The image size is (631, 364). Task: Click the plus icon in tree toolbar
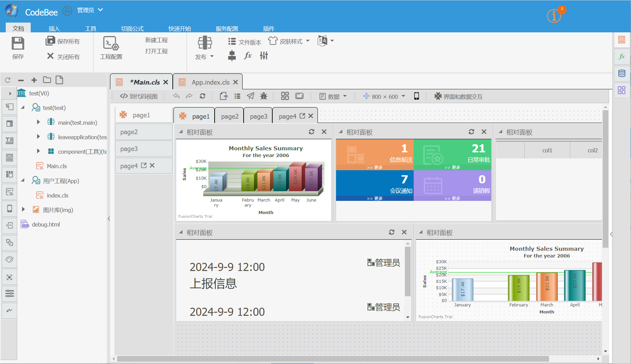pyautogui.click(x=34, y=80)
